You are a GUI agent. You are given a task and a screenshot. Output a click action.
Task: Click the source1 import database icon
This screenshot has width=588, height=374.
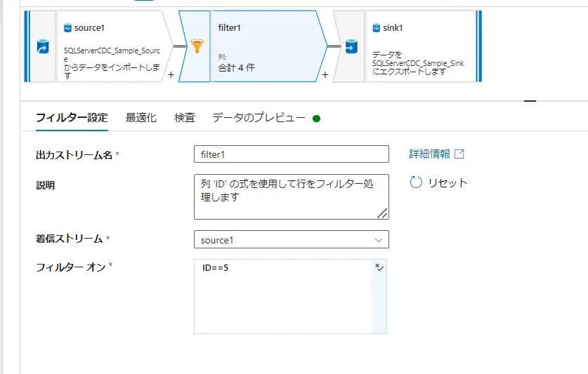[x=43, y=46]
